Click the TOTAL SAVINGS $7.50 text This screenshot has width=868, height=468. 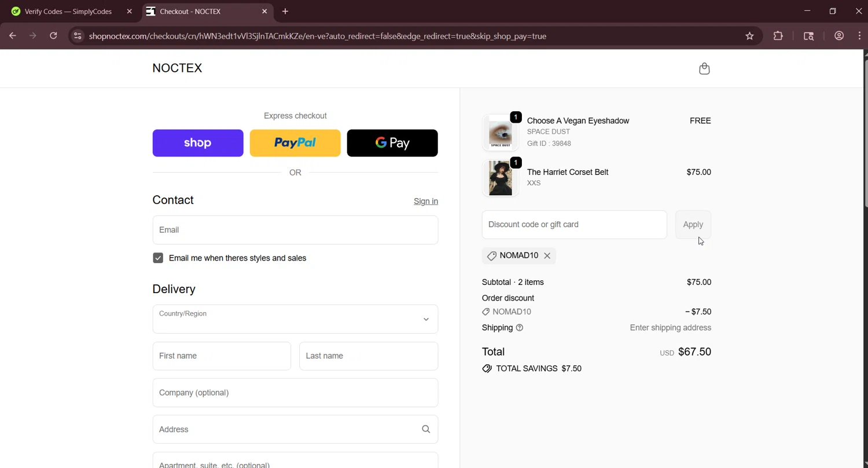pos(539,368)
